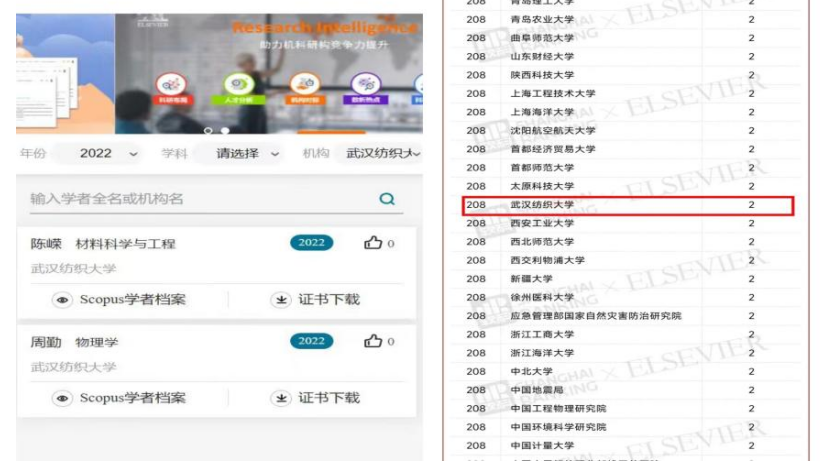The width and height of the screenshot is (820, 473).
Task: Click the 2022 badge on 周勤's card
Action: point(312,341)
